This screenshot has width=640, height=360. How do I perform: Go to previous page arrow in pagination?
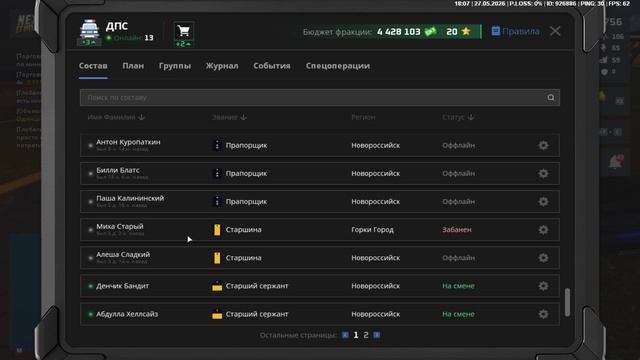point(345,335)
